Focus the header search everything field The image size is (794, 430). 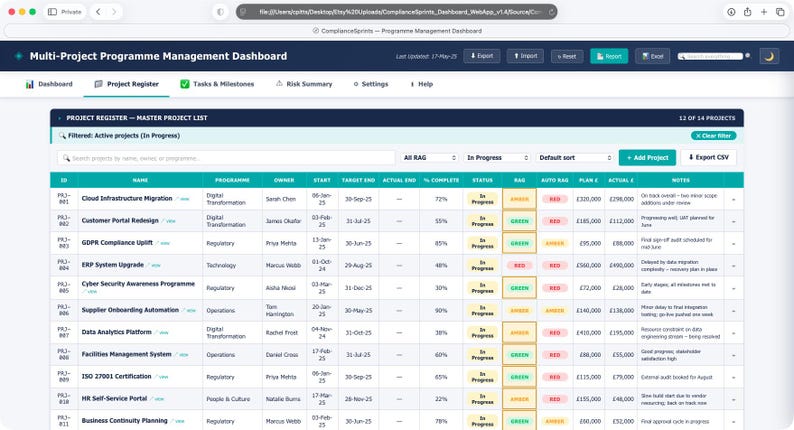[x=710, y=56]
